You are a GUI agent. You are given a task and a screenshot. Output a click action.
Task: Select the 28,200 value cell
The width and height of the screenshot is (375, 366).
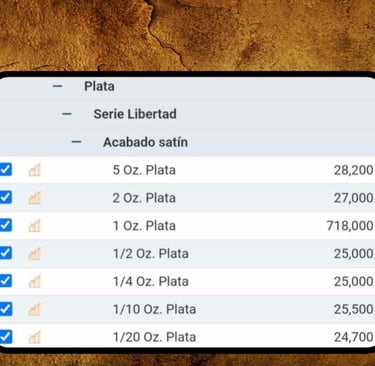click(354, 170)
